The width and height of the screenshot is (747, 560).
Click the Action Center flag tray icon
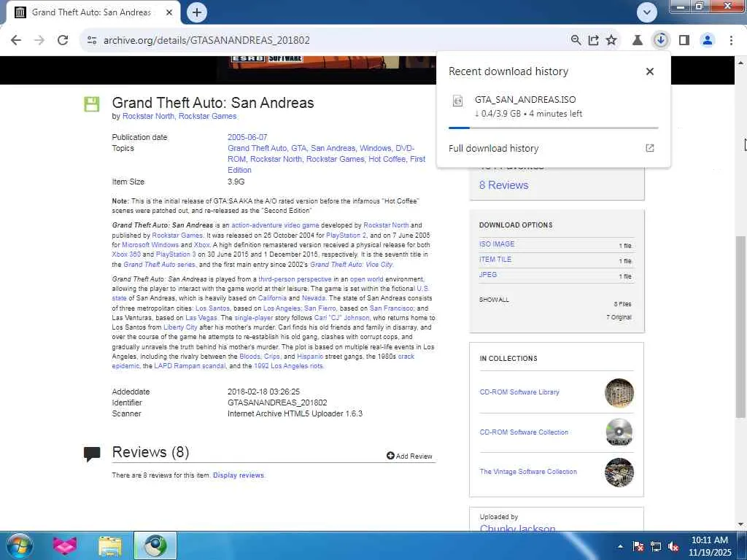pyautogui.click(x=638, y=546)
